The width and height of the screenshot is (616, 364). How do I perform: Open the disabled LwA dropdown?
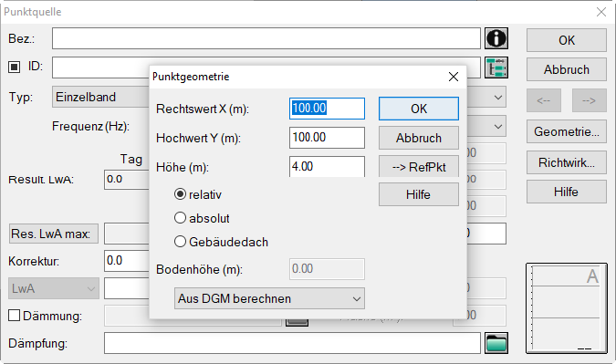click(54, 288)
